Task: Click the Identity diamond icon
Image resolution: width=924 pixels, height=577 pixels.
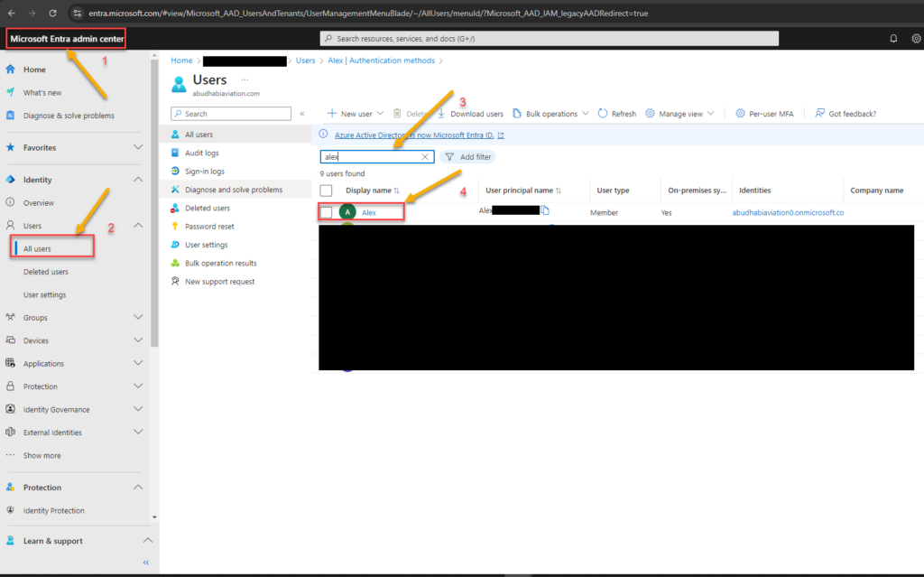Action: (10, 180)
